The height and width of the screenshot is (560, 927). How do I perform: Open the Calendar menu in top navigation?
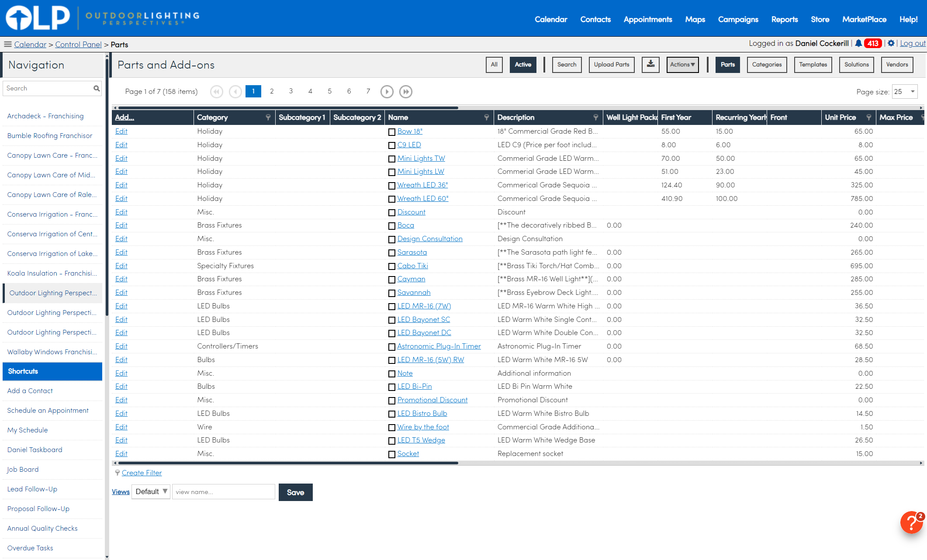tap(551, 19)
